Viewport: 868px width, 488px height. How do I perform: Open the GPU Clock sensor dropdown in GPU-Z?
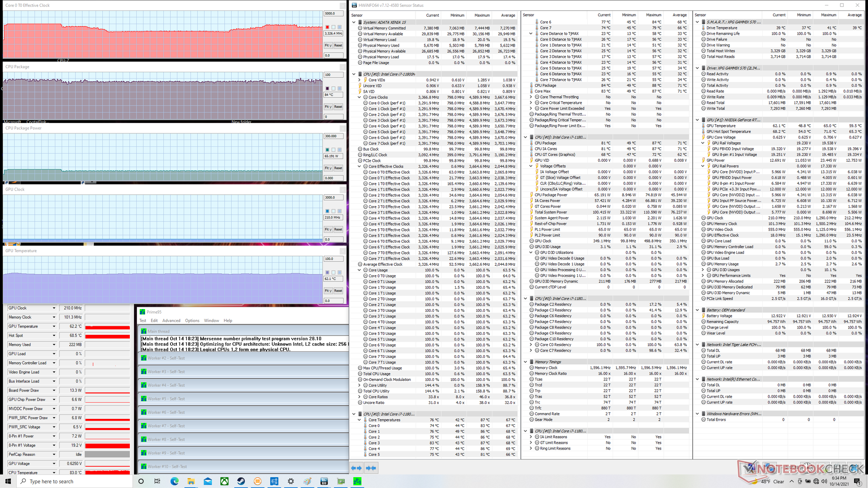point(54,308)
